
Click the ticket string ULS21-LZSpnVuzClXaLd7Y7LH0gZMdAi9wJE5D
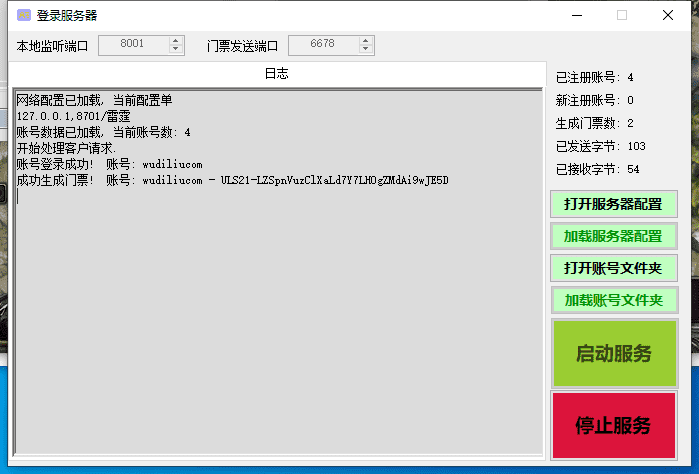(334, 180)
